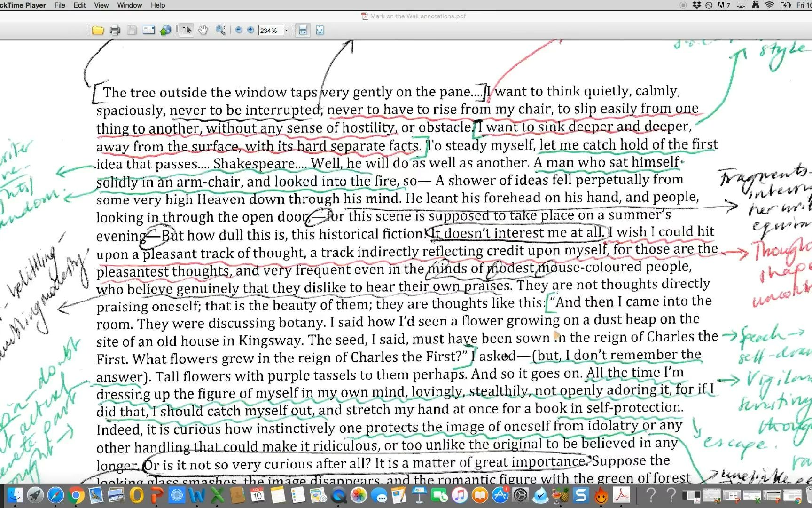The width and height of the screenshot is (812, 508).
Task: Open Messages from the Dock
Action: click(x=379, y=495)
